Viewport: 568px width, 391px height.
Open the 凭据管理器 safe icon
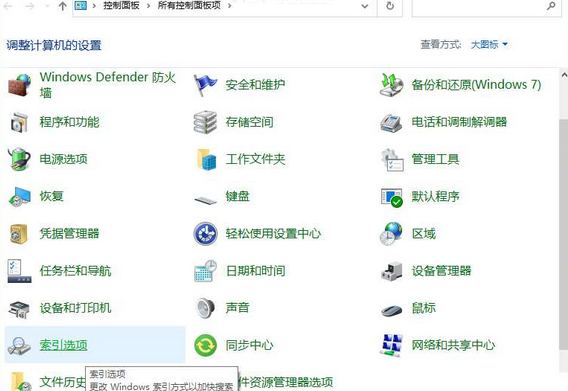(x=19, y=234)
